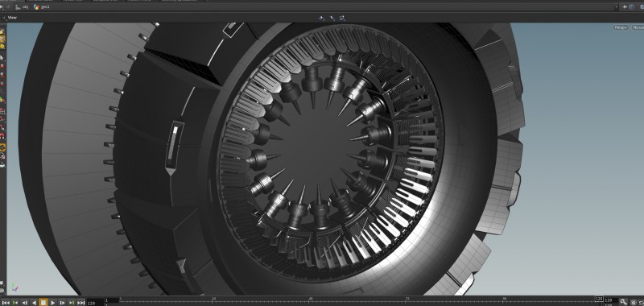
Task: Click current frame field showing 128
Action: 95,303
